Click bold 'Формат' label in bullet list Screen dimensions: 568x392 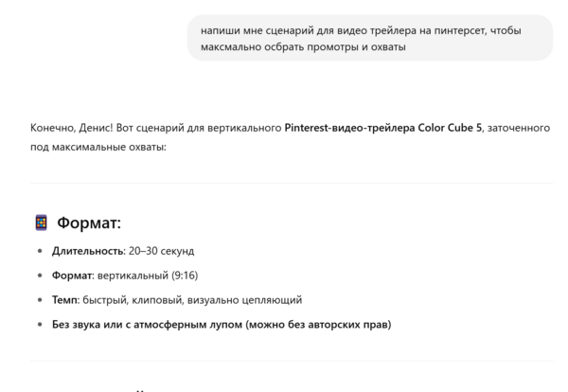click(x=72, y=276)
